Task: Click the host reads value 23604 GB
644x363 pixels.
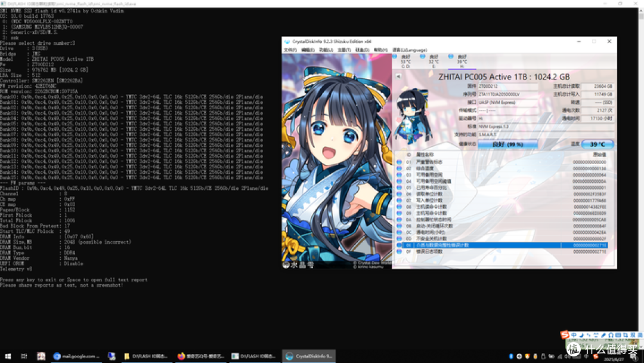Action: 597,87
